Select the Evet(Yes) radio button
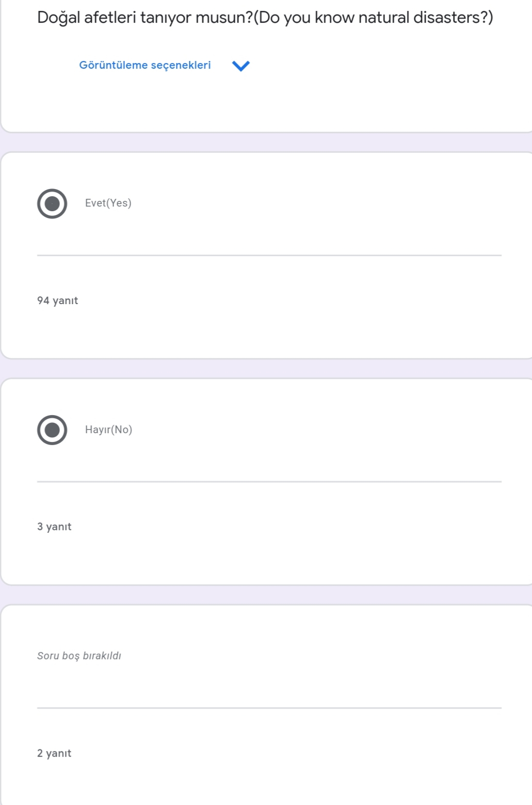This screenshot has width=532, height=805. point(52,203)
